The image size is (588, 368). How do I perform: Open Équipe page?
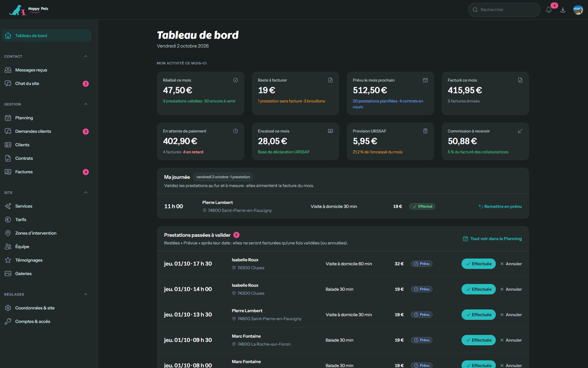click(47, 247)
